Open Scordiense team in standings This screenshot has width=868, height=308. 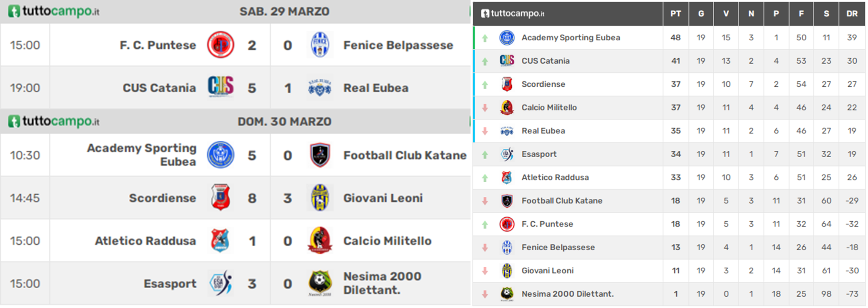point(543,84)
